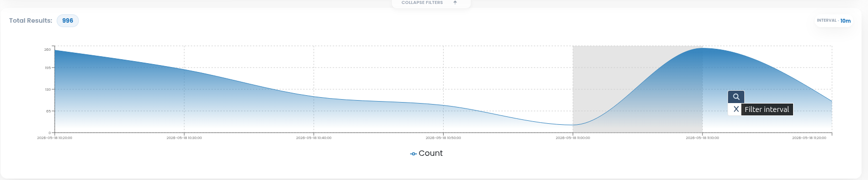
Task: Click the X icon beside Filter interval
Action: point(736,109)
